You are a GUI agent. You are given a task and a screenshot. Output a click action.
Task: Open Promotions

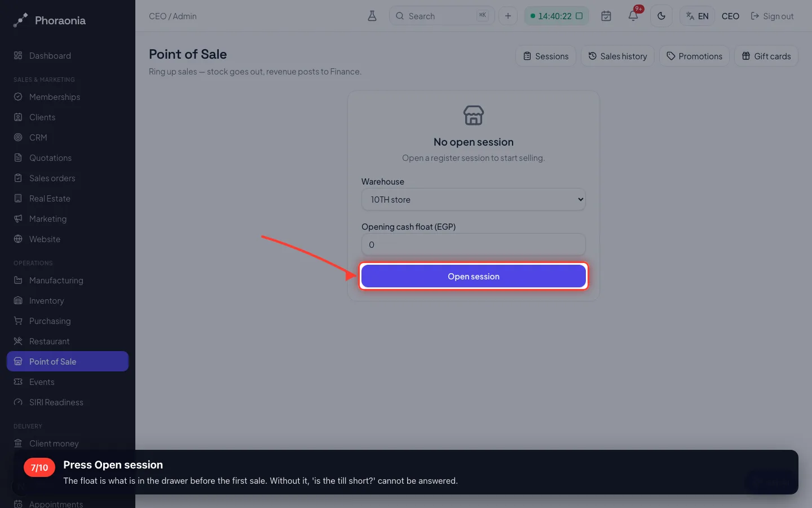694,56
